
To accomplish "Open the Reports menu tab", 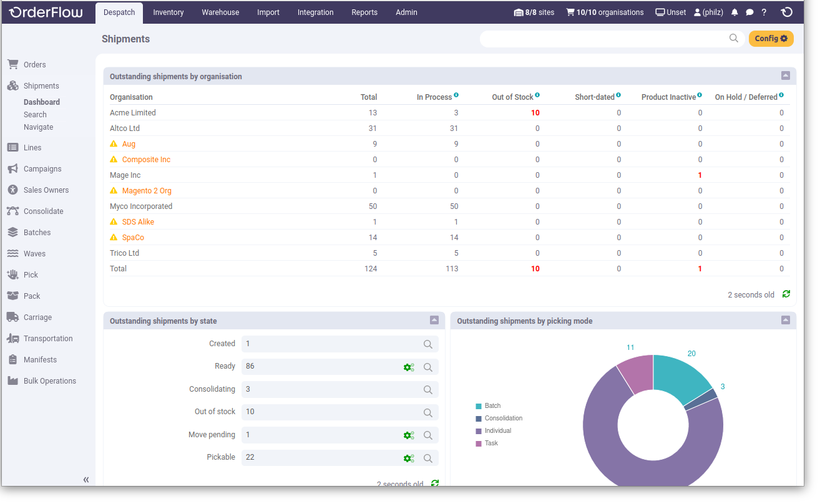I will 364,12.
